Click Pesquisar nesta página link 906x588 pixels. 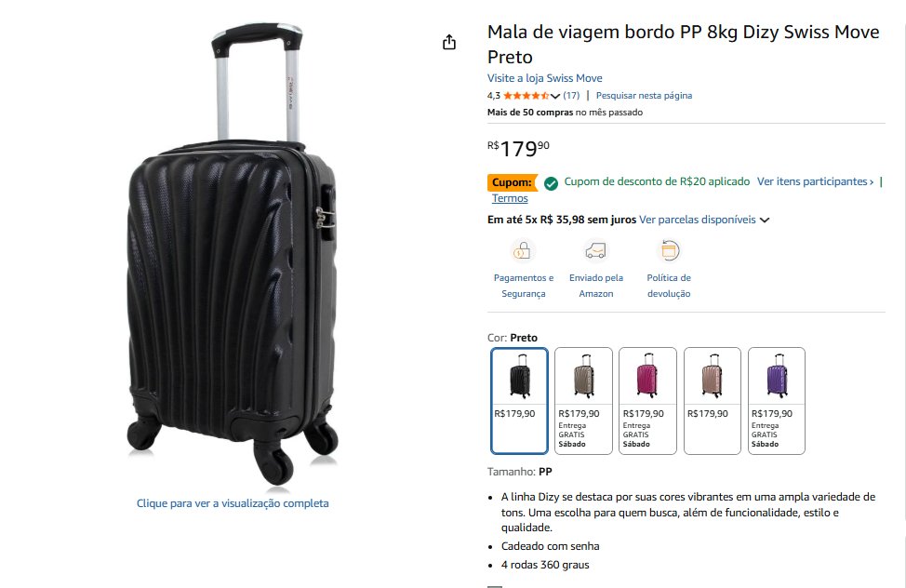tap(644, 96)
